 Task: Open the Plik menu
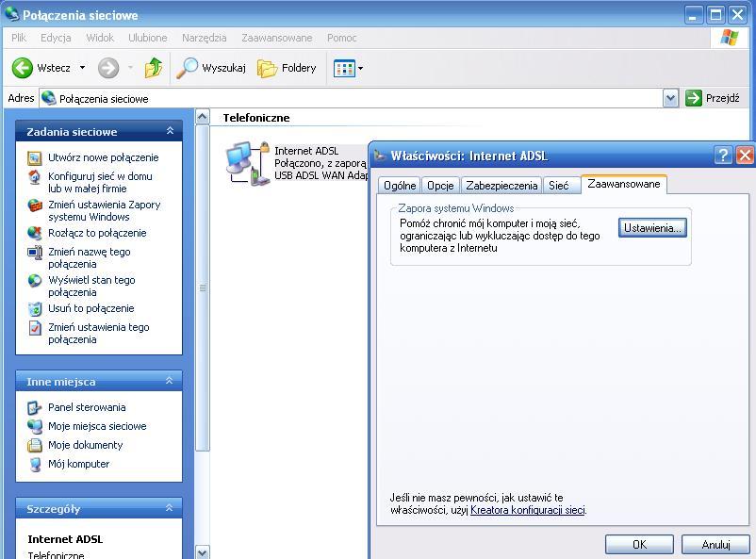point(19,38)
